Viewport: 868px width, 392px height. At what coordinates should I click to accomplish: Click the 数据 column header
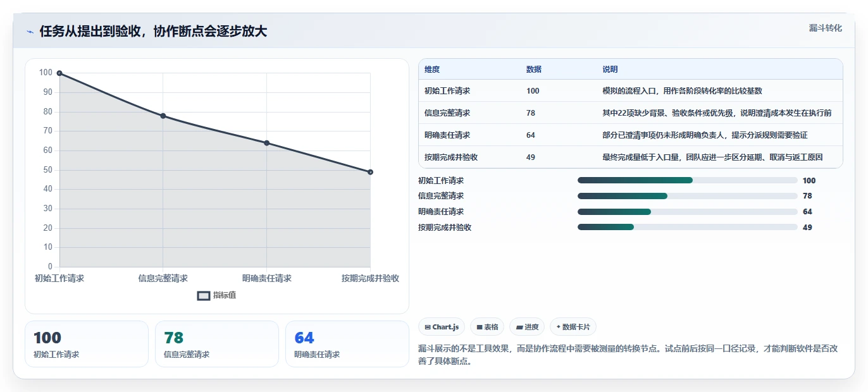point(534,70)
